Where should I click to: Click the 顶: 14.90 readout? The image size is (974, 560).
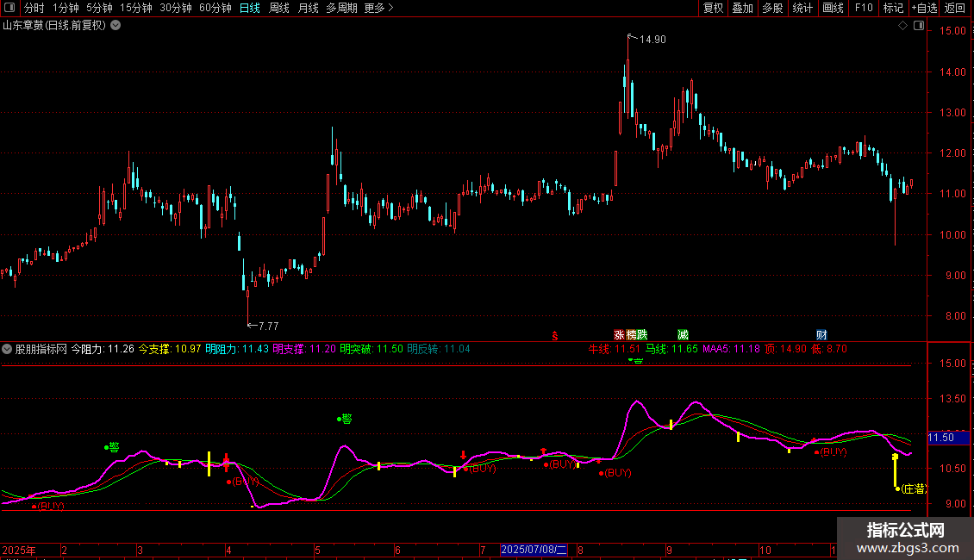[x=786, y=349]
